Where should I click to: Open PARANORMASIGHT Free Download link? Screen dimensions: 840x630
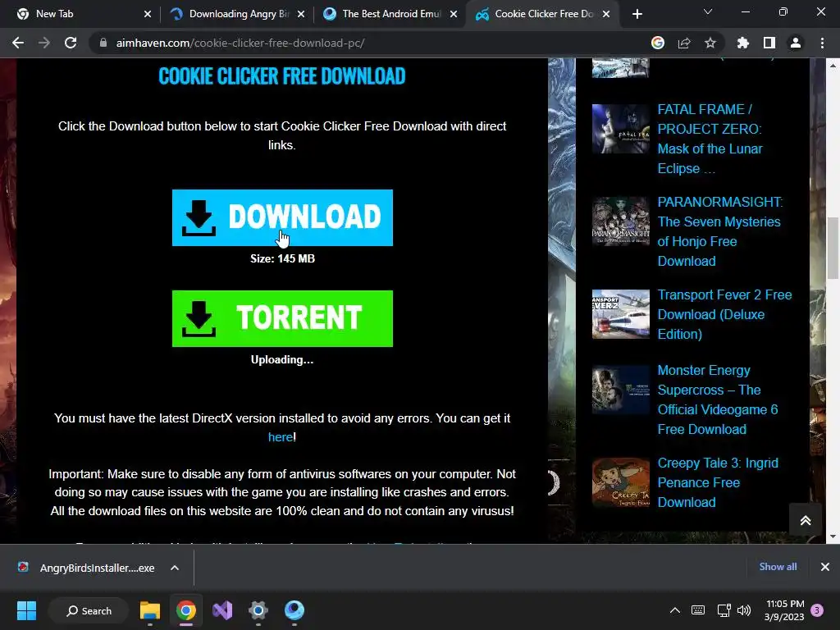720,231
